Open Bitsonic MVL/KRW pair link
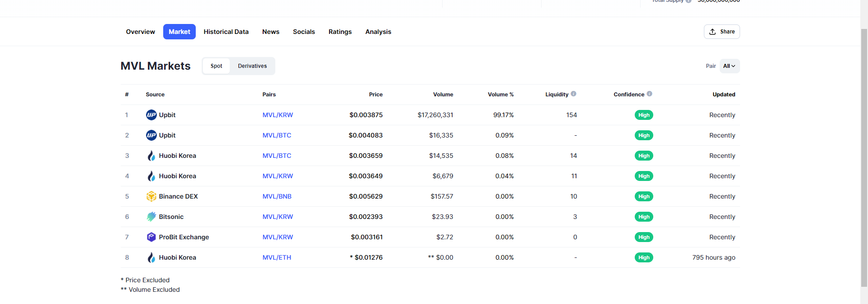The height and width of the screenshot is (304, 868). tap(278, 217)
